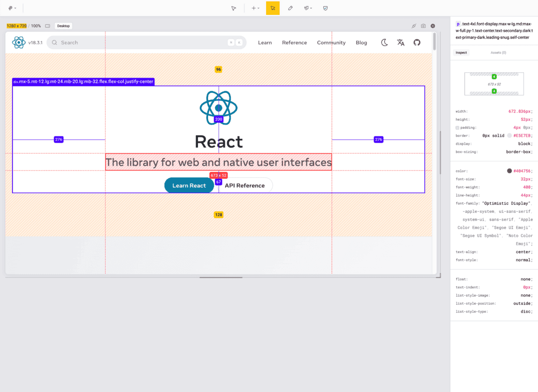Click the 1280 x 720 viewport size label
538x392 pixels.
(16, 26)
